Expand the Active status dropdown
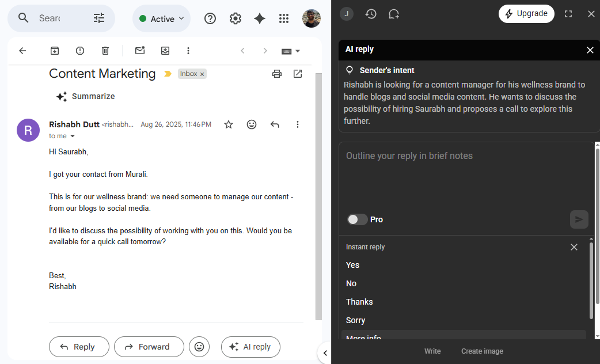 [x=162, y=19]
